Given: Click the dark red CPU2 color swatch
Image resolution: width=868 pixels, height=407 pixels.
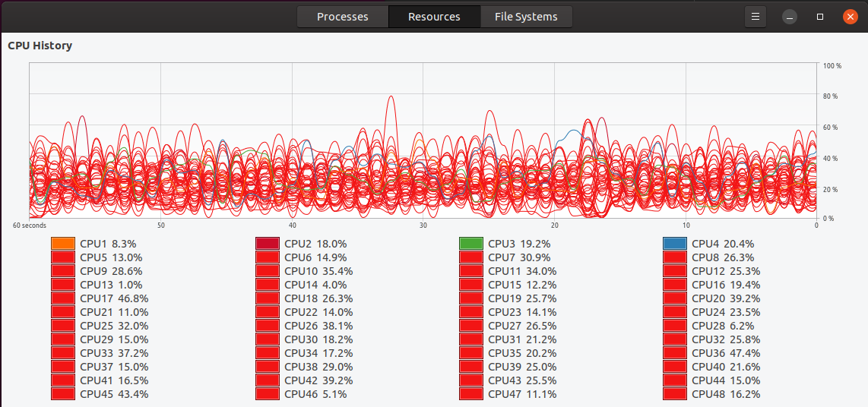Looking at the screenshot, I should point(268,244).
